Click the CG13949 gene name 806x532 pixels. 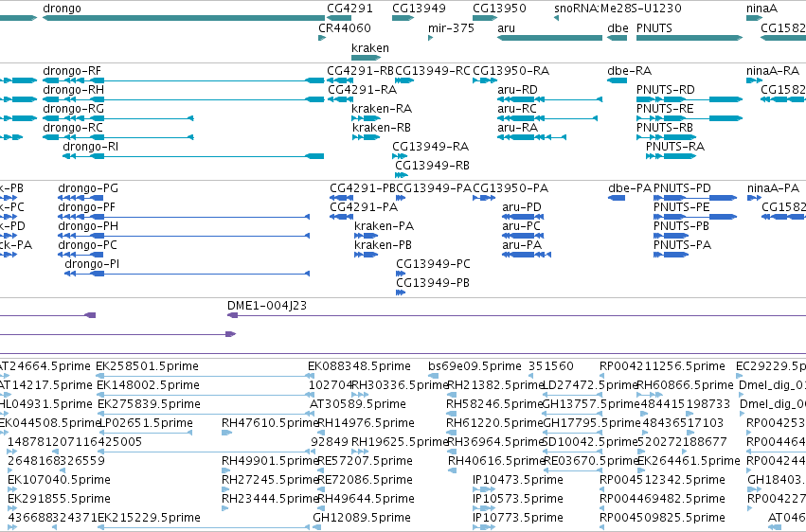click(419, 9)
